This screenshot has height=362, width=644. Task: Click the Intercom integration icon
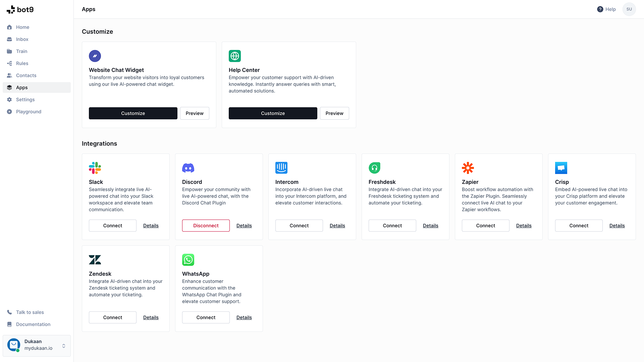[x=281, y=168]
